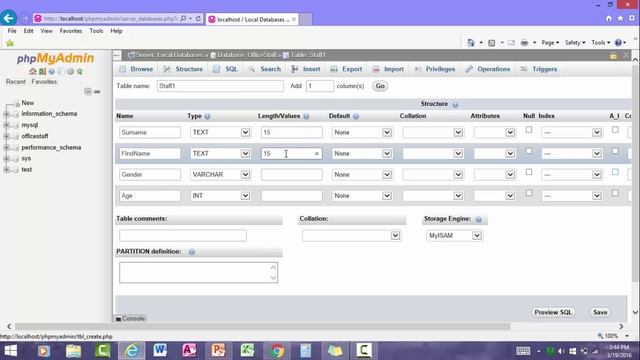The width and height of the screenshot is (640, 360).
Task: Open the MyISAM Storage Engine dropdown
Action: (454, 236)
